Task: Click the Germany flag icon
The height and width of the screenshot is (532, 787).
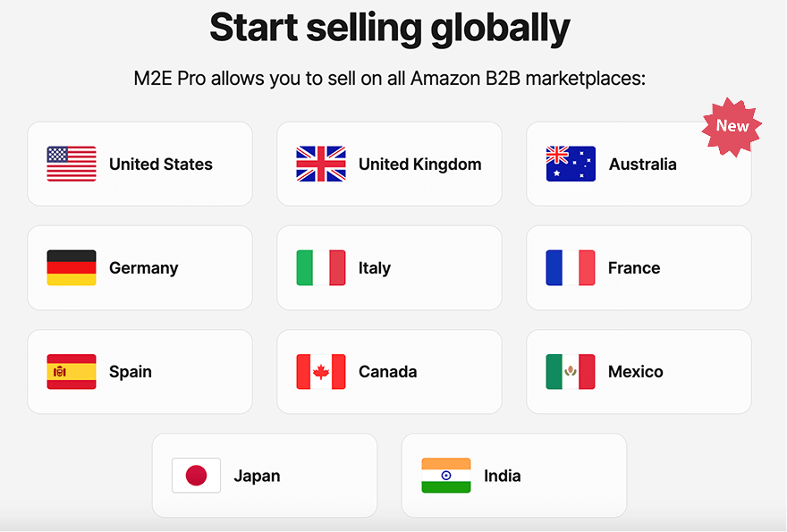Action: [x=71, y=268]
